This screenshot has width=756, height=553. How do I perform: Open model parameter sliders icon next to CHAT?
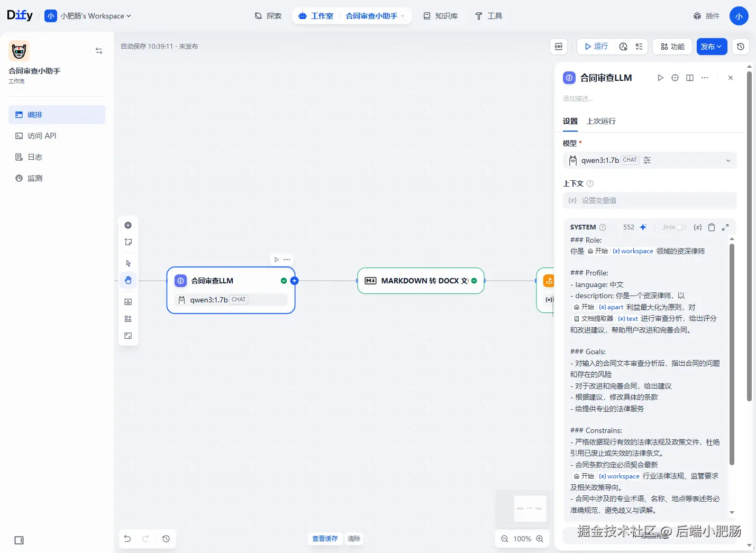pyautogui.click(x=647, y=160)
